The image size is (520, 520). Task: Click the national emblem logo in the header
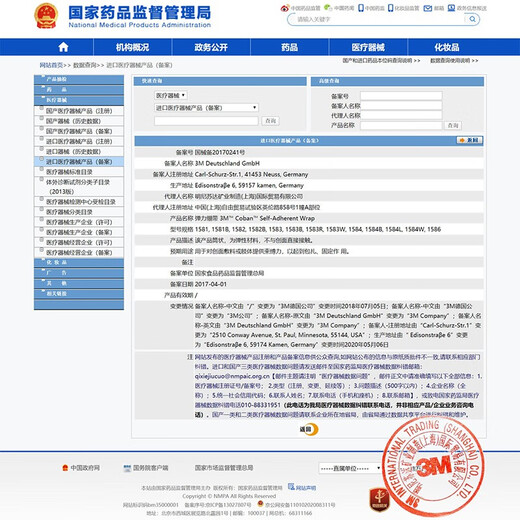(x=46, y=16)
